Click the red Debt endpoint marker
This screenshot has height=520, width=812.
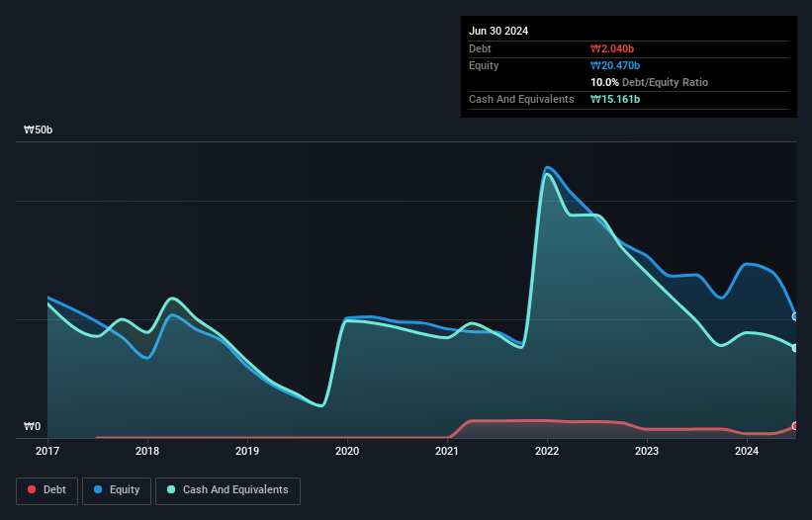pos(795,426)
